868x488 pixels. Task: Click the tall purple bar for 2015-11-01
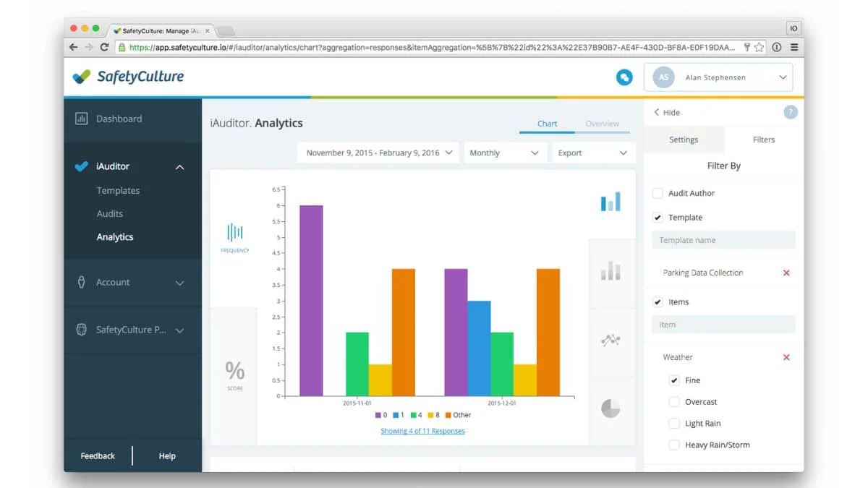(x=311, y=301)
